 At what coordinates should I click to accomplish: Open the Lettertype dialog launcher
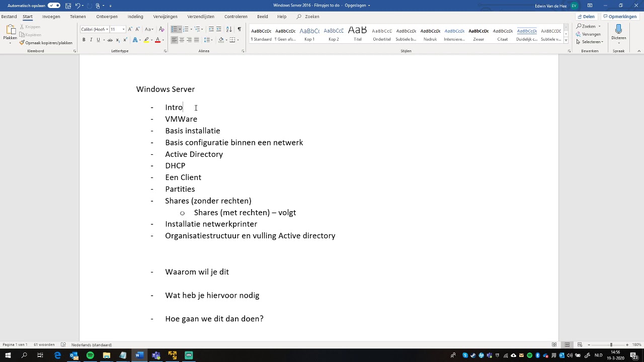[x=165, y=51]
